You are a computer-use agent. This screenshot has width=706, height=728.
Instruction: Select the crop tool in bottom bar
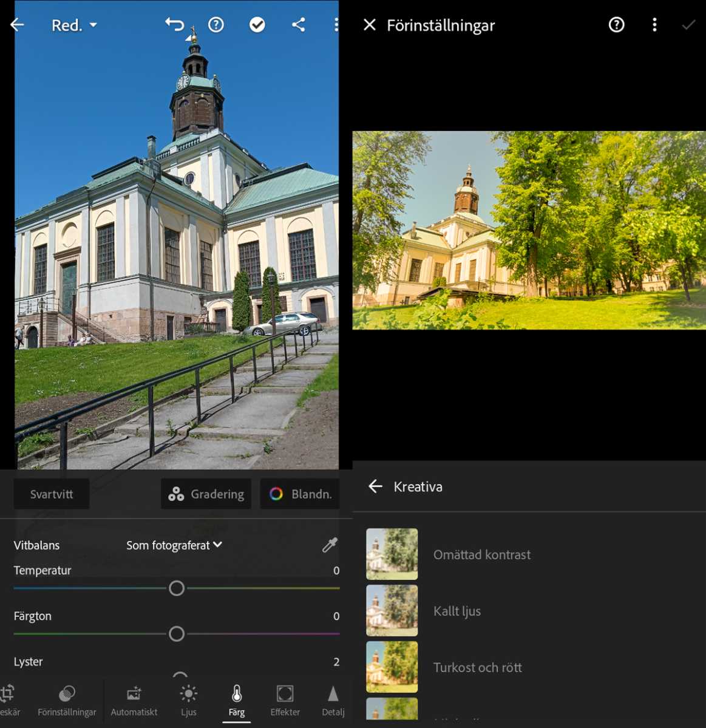pos(8,701)
